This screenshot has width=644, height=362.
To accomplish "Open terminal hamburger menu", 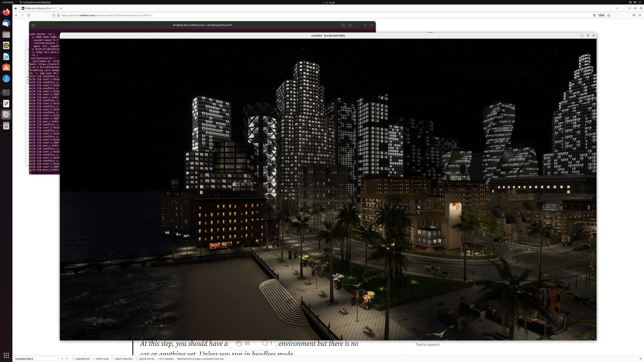I will coord(350,25).
